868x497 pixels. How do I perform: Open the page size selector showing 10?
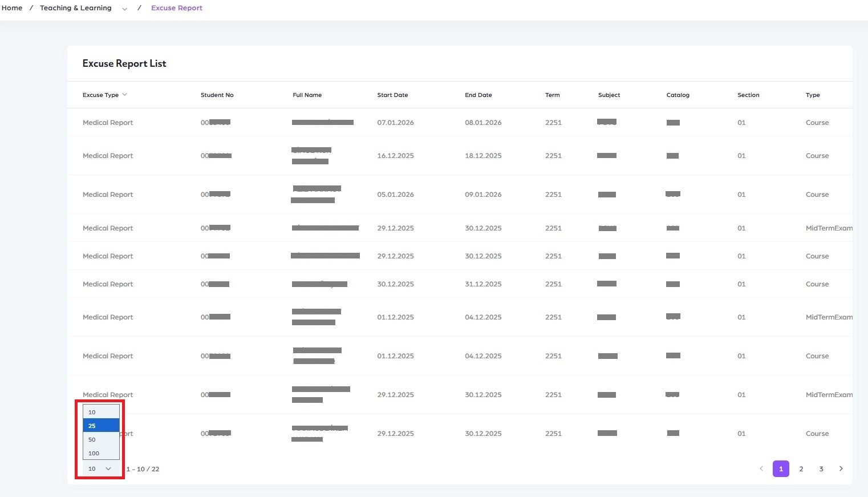click(100, 468)
